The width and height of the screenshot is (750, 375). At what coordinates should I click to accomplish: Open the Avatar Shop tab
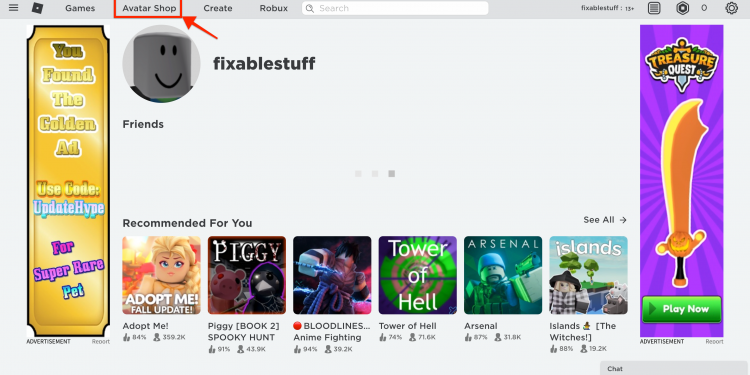point(149,8)
